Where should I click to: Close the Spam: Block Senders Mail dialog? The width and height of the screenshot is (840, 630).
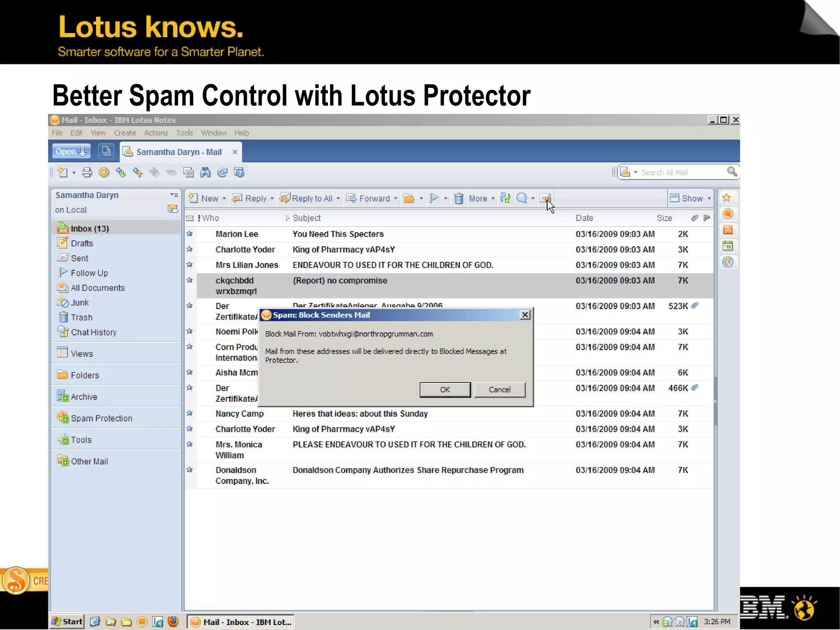click(525, 315)
